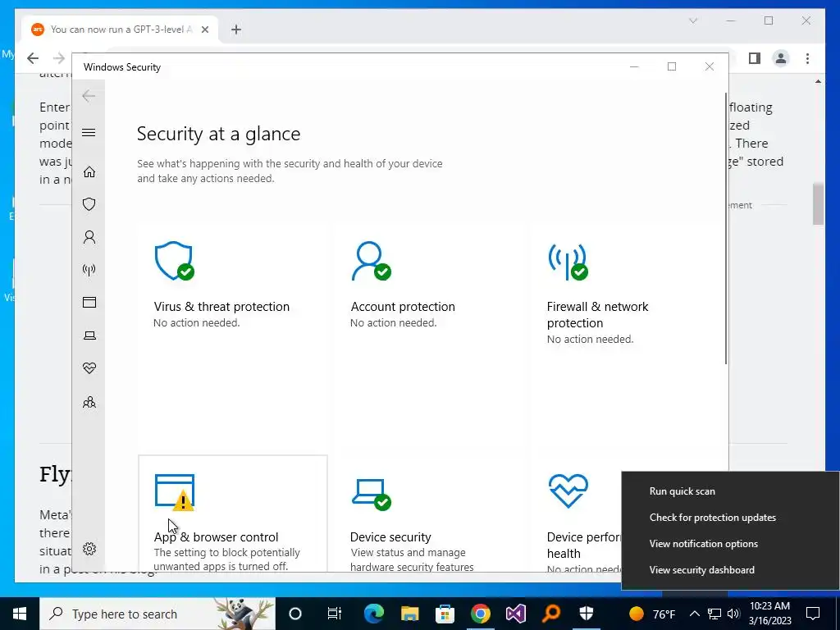Viewport: 840px width, 630px height.
Task: Expand the hamburger navigation menu
Action: 89,132
